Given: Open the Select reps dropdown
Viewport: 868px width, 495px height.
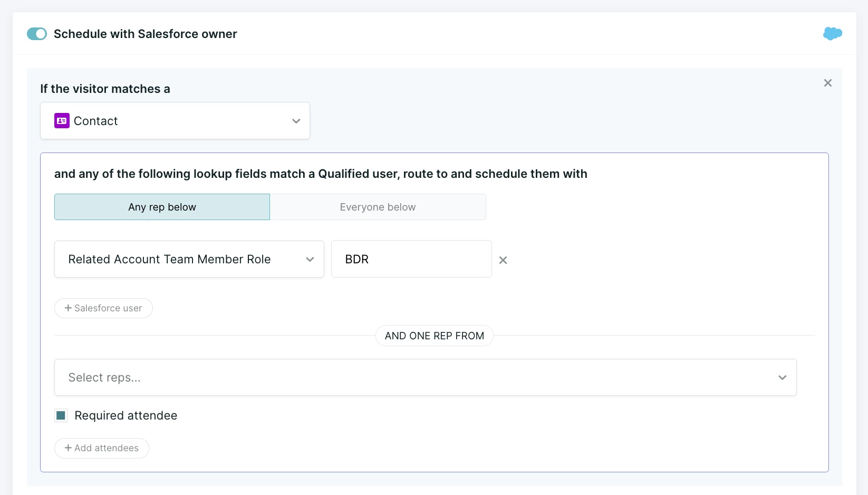Looking at the screenshot, I should (x=426, y=377).
